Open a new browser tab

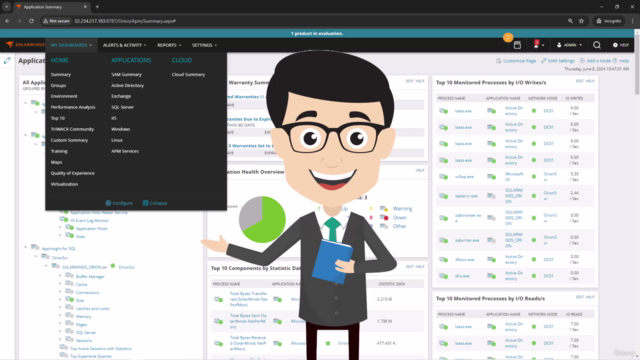97,7
